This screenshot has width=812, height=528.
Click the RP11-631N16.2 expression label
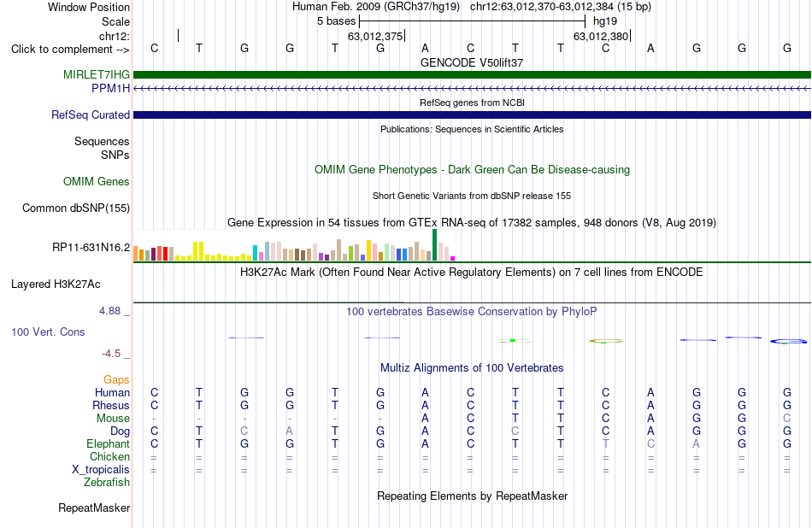91,248
